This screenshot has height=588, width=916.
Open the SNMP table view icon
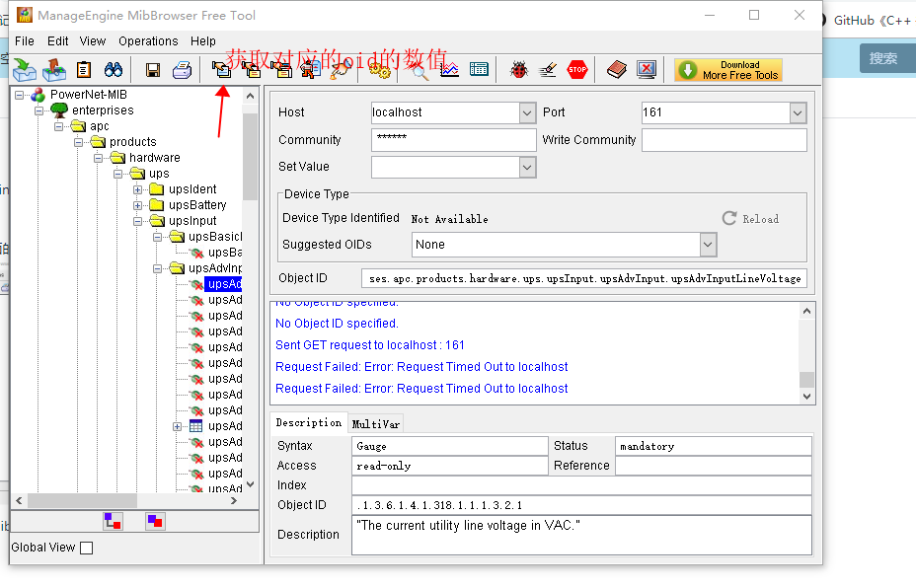click(479, 70)
